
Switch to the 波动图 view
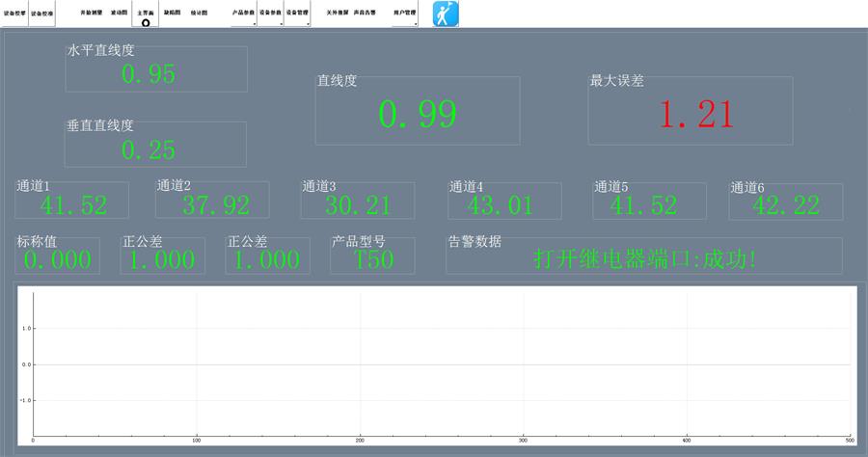[119, 13]
